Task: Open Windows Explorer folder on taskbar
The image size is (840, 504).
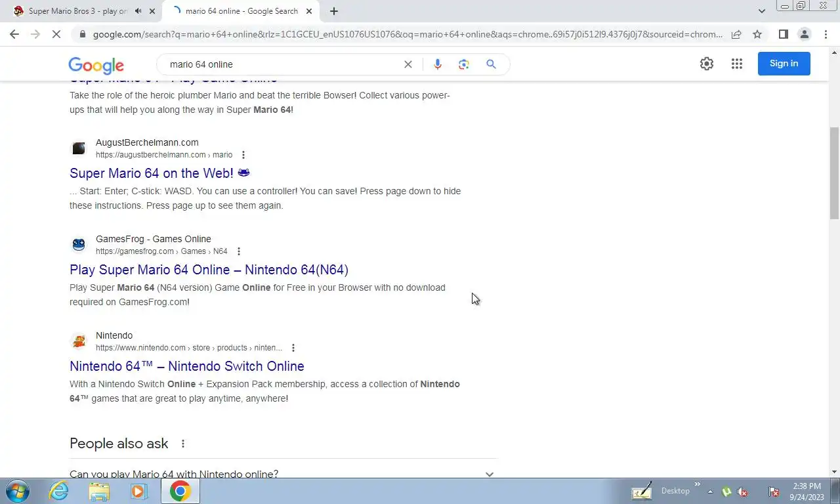Action: click(99, 491)
